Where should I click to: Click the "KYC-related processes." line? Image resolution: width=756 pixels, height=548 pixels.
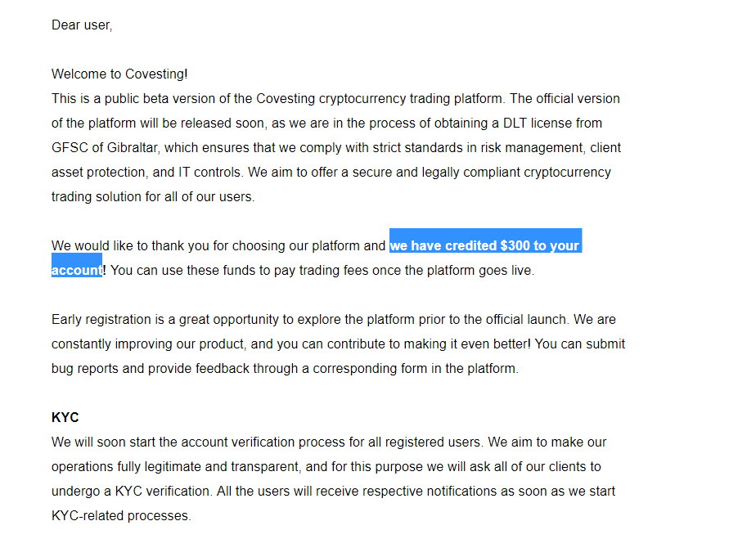point(120,515)
